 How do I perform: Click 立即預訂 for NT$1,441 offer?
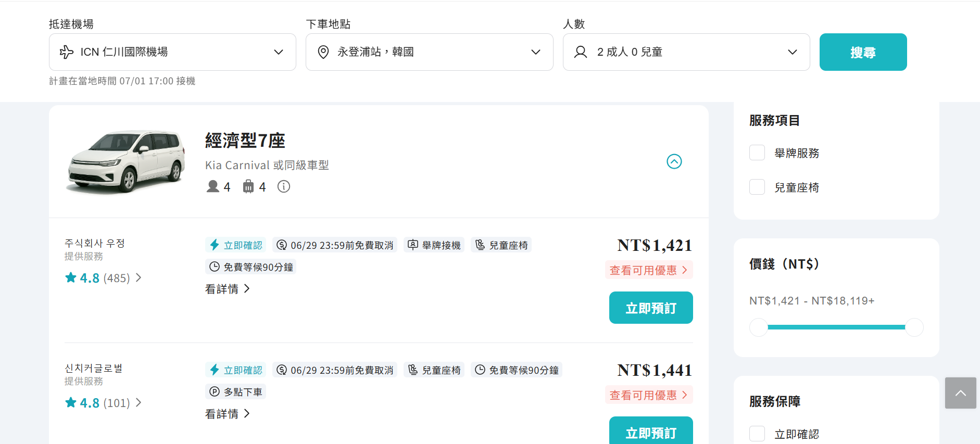click(651, 430)
